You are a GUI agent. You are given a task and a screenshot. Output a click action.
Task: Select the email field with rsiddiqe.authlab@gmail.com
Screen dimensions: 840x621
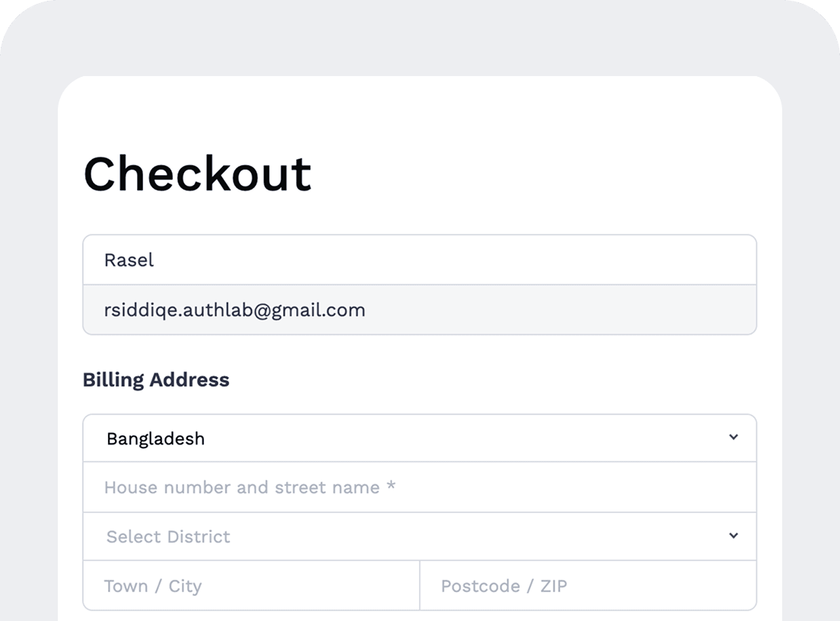tap(418, 310)
